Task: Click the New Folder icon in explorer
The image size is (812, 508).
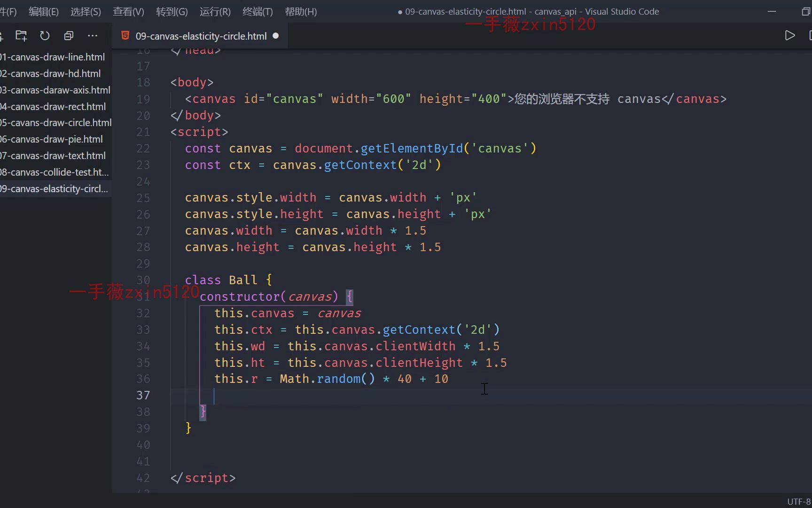Action: click(x=21, y=36)
